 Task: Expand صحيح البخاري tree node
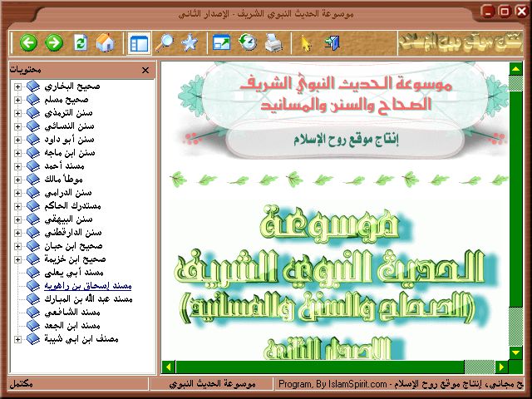click(x=17, y=86)
